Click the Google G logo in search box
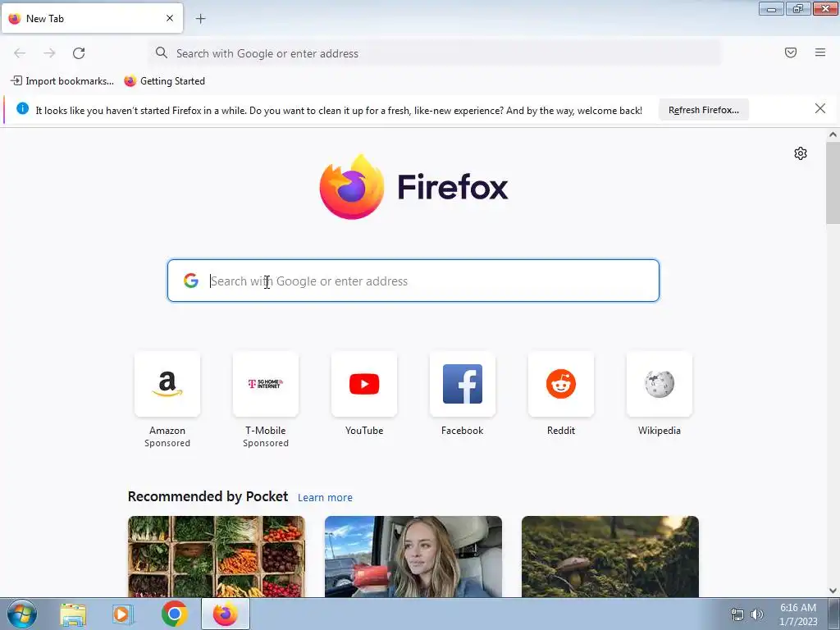This screenshot has width=840, height=630. 191,281
